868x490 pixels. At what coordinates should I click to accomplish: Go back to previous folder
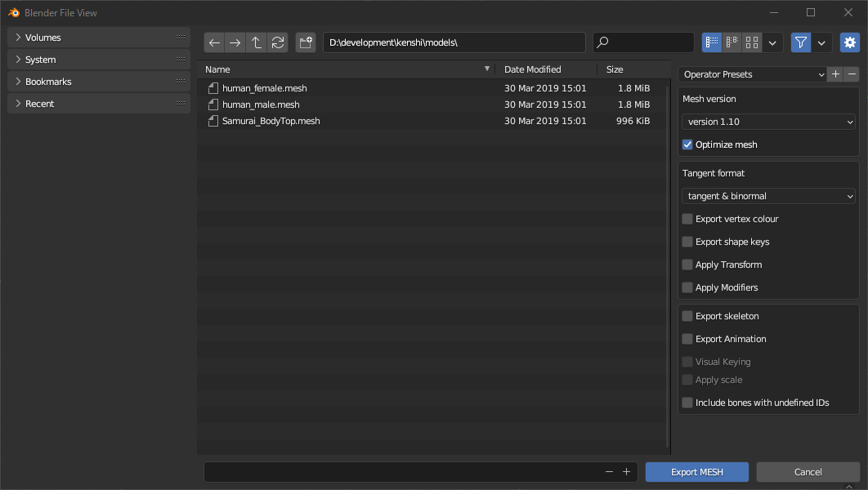[x=214, y=42]
